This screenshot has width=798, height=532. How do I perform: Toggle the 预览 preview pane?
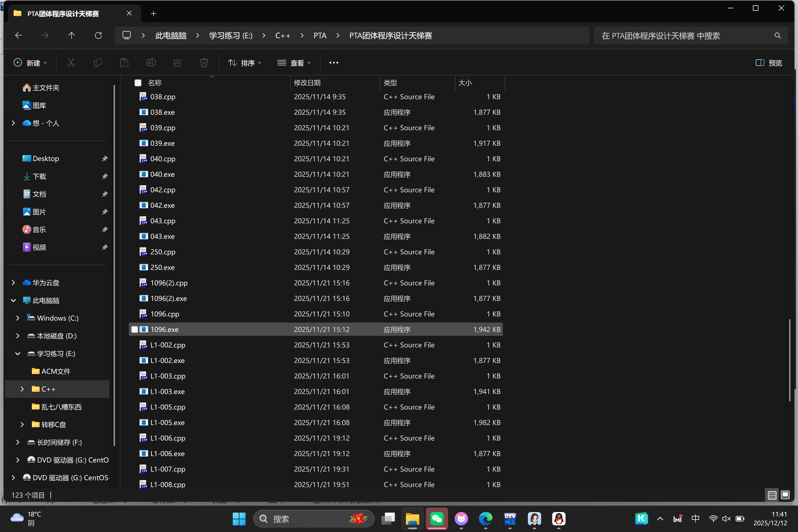(x=769, y=63)
